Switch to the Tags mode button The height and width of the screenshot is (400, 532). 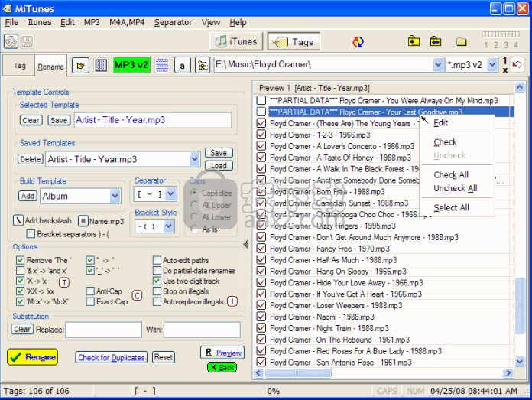[294, 42]
